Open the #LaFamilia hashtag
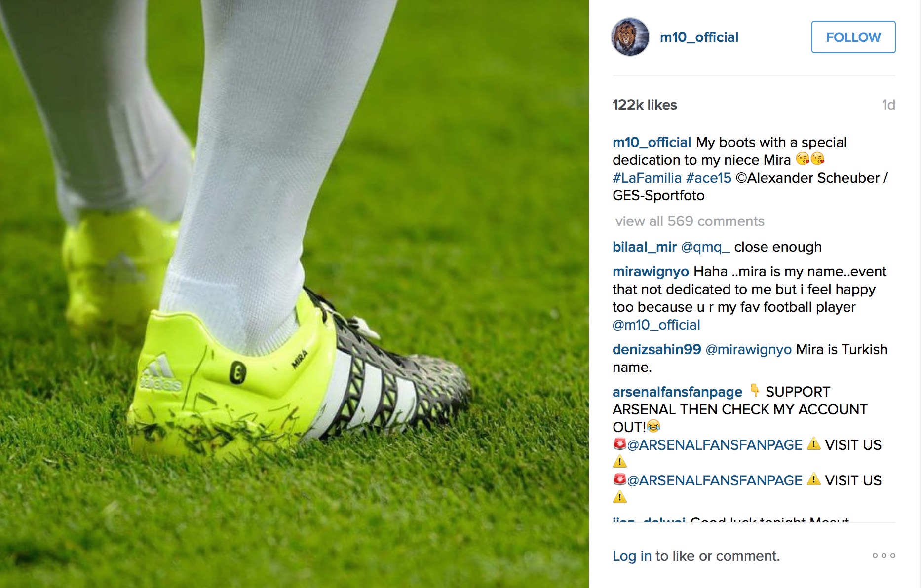The width and height of the screenshot is (921, 588). pos(647,178)
